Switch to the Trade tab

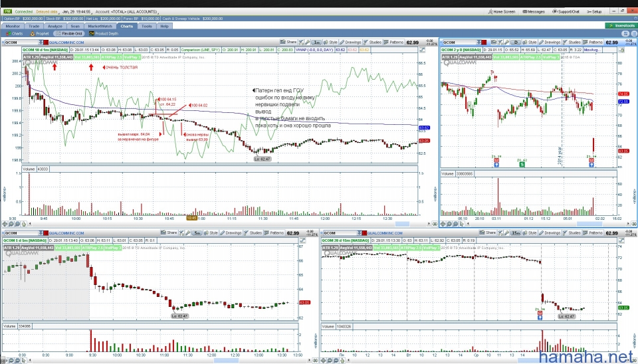tap(34, 26)
